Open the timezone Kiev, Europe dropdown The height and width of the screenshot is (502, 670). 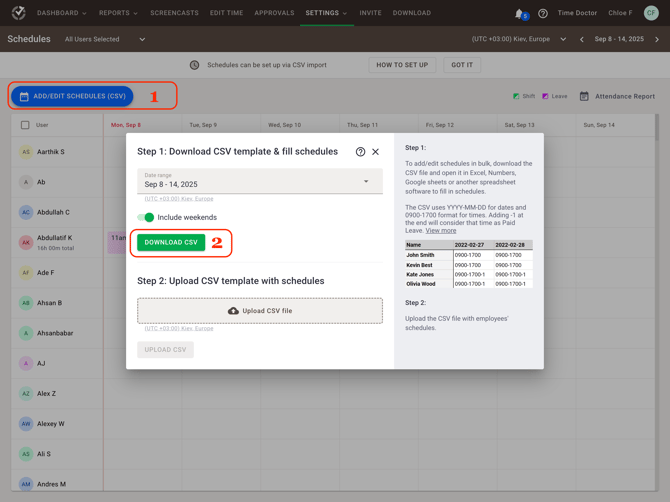519,39
